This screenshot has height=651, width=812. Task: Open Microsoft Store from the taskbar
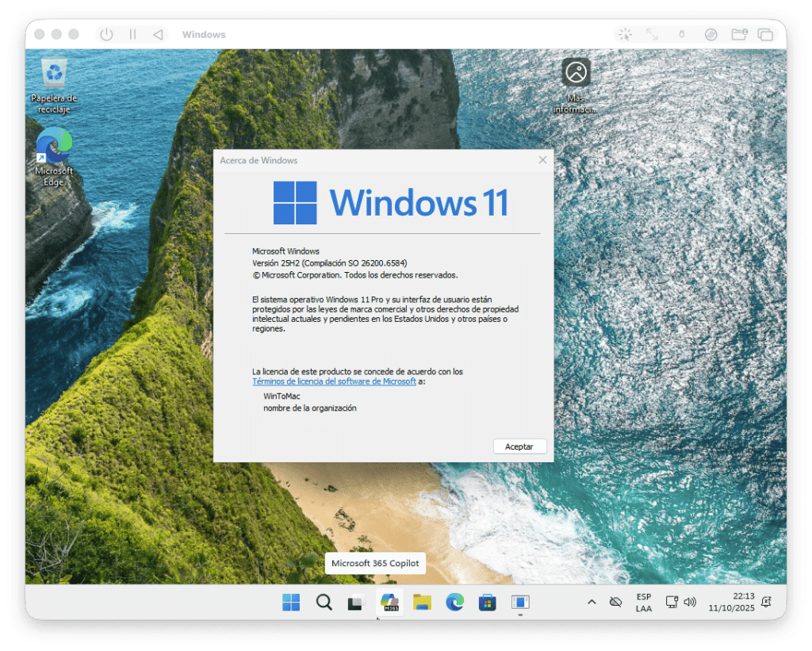click(487, 603)
